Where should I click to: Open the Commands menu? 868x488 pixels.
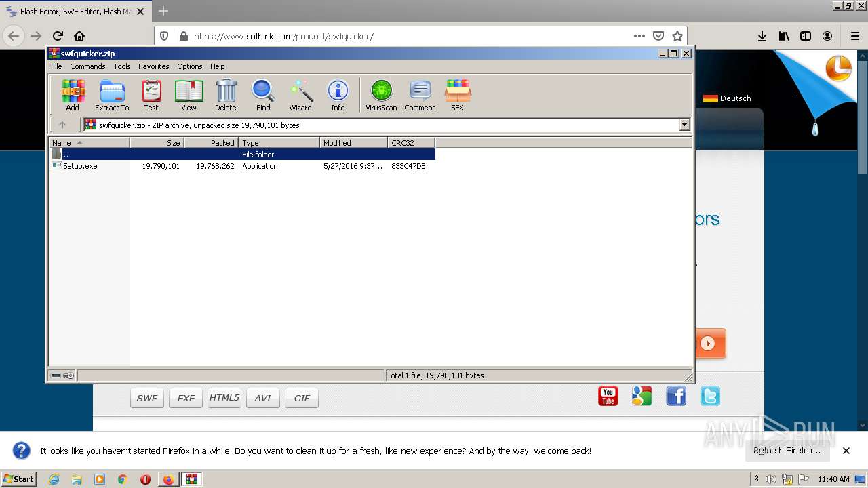click(87, 66)
